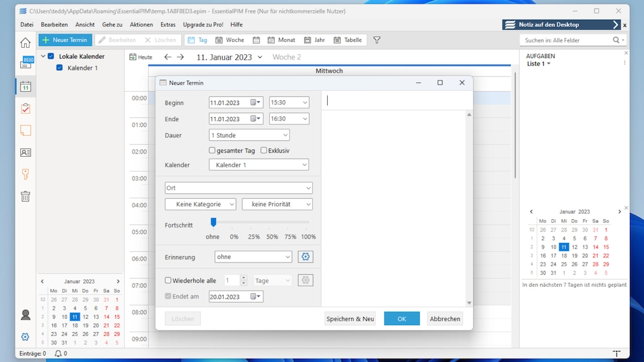Viewport: 644px width, 362px height.
Task: Click the filter funnel icon in toolbar
Action: pyautogui.click(x=377, y=40)
